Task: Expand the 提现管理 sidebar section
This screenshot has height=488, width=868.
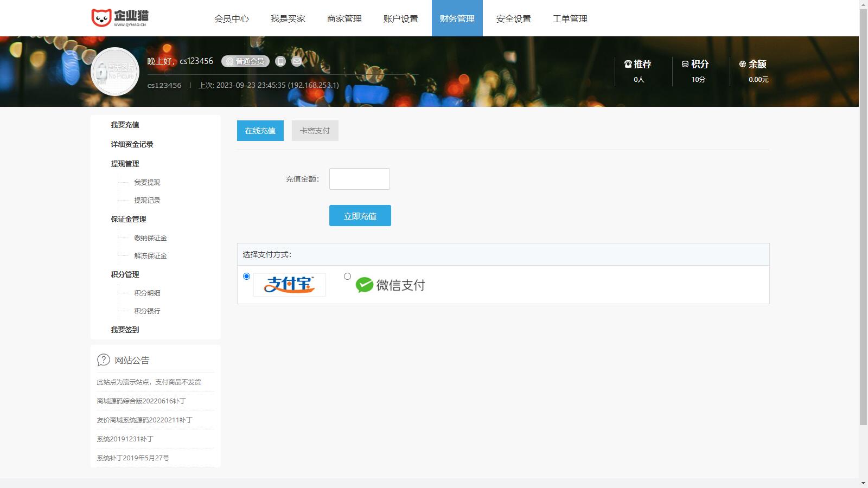Action: click(125, 164)
